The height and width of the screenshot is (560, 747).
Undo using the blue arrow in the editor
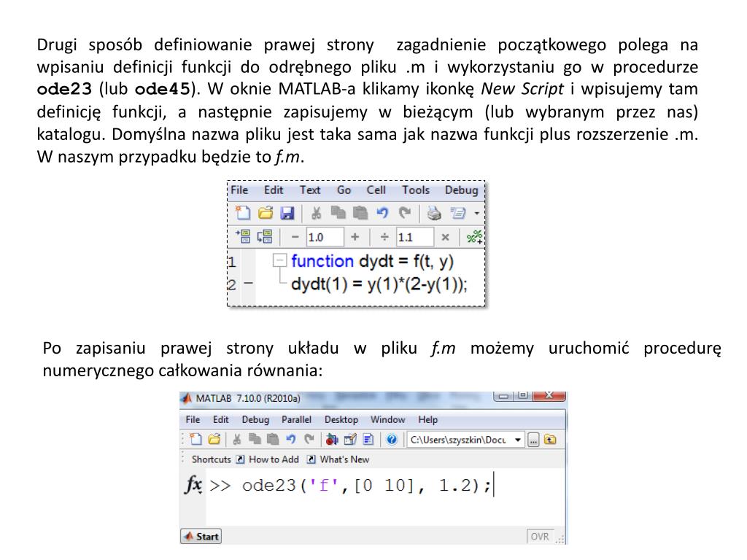tap(382, 212)
